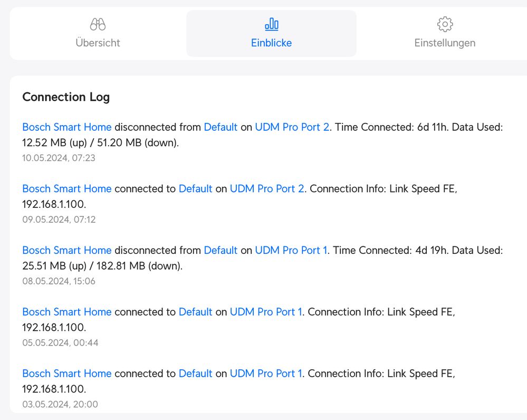Click UDM Pro Port 1 link in 08.05.2024 entry

[x=291, y=251]
